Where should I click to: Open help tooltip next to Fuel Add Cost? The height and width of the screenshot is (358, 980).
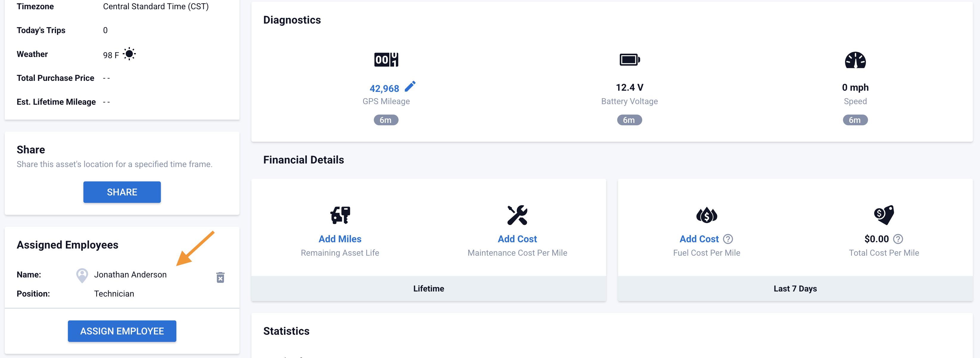click(x=728, y=239)
